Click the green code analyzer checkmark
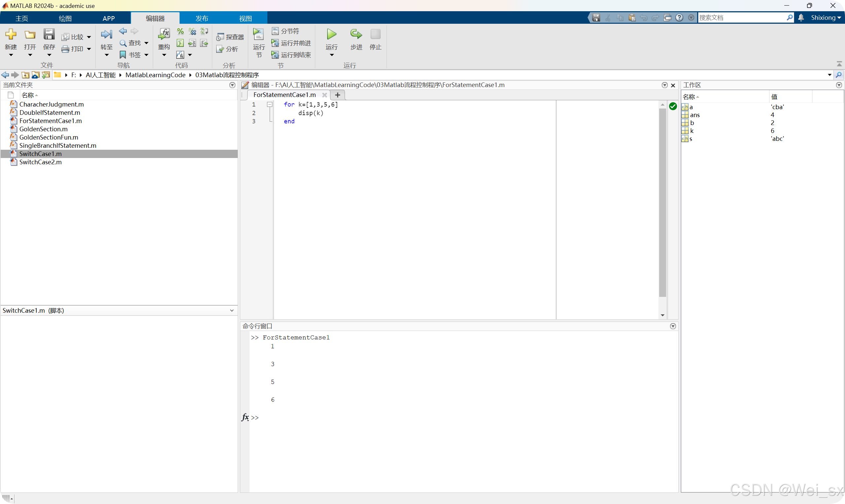845x504 pixels. 672,106
